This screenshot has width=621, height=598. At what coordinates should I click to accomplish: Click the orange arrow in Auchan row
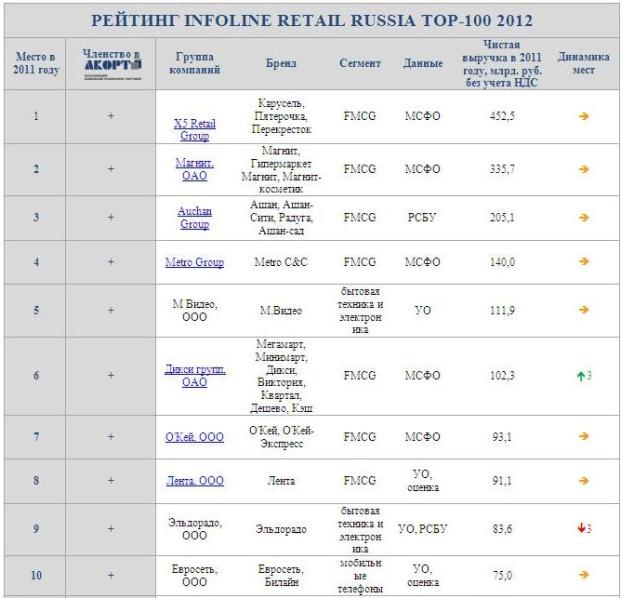583,217
